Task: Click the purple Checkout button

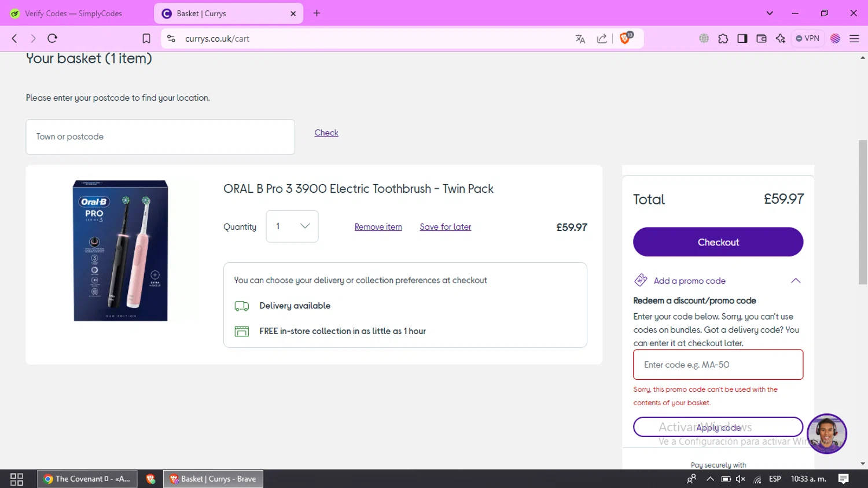Action: click(x=718, y=242)
